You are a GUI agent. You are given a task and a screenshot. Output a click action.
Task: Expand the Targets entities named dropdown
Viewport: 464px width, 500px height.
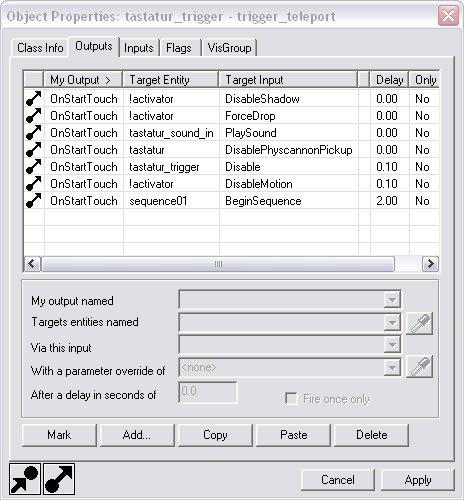coord(392,322)
